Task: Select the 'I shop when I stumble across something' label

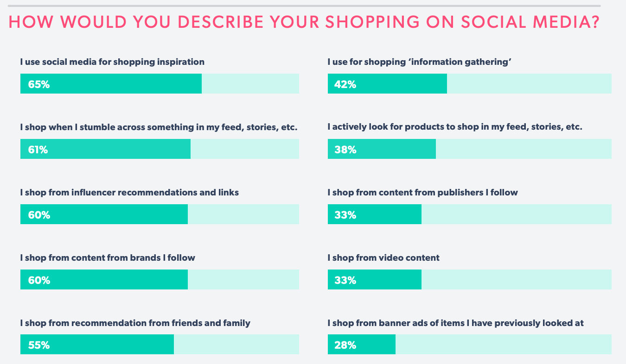Action: (x=159, y=127)
